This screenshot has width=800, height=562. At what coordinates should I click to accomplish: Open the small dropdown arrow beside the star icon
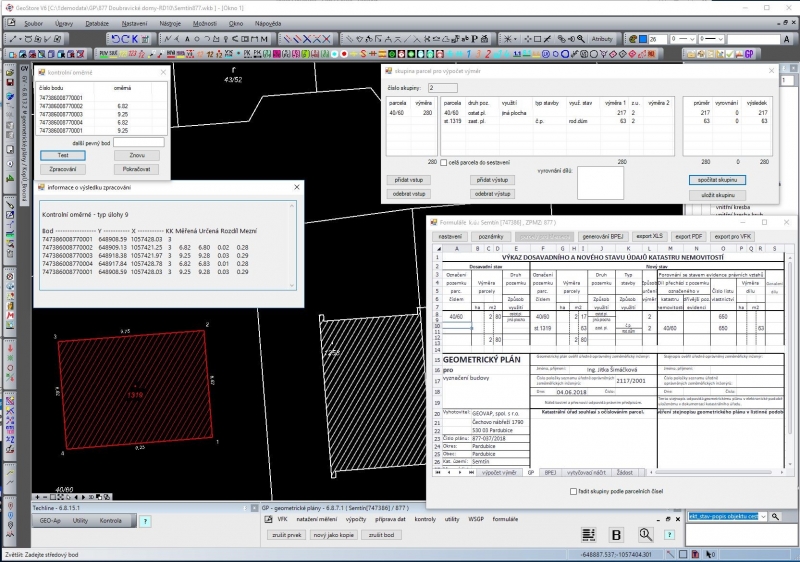[515, 39]
